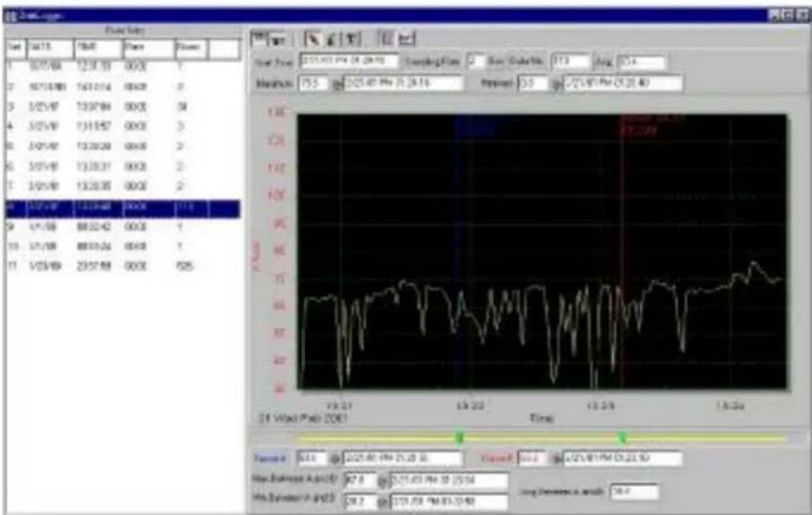This screenshot has width=812, height=515.
Task: Select data set row 4
Action: click(x=122, y=127)
